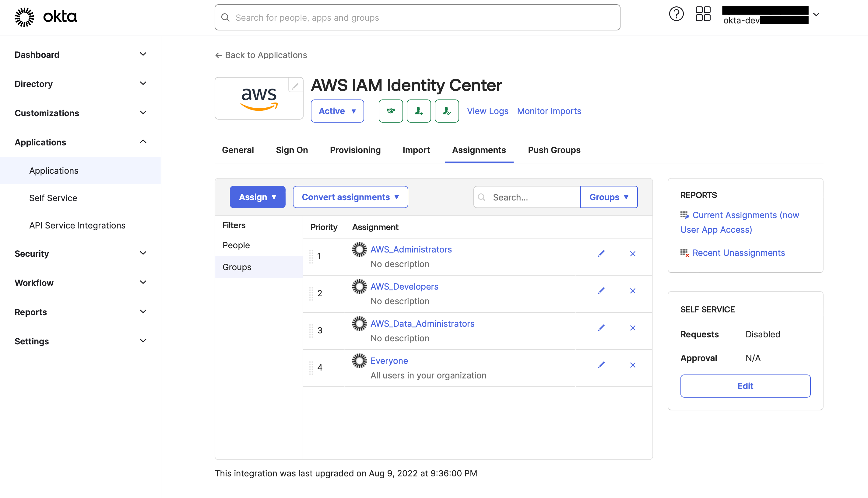The height and width of the screenshot is (498, 868).
Task: Open the Assign dropdown
Action: click(257, 197)
